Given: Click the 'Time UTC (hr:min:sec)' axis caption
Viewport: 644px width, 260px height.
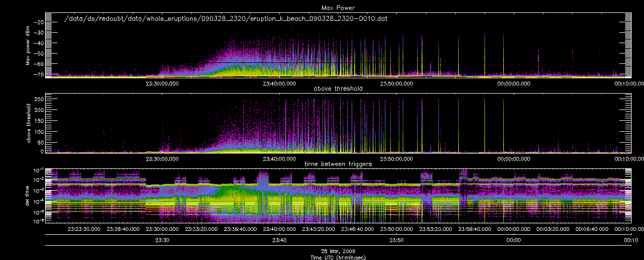Looking at the screenshot, I should tap(338, 257).
